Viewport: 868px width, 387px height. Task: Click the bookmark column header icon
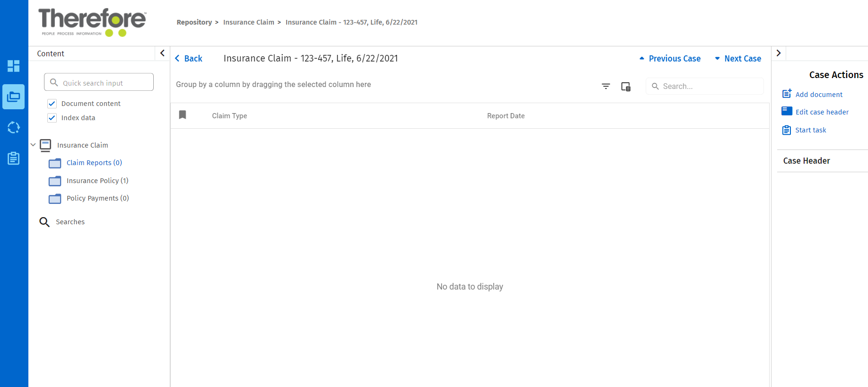[183, 115]
